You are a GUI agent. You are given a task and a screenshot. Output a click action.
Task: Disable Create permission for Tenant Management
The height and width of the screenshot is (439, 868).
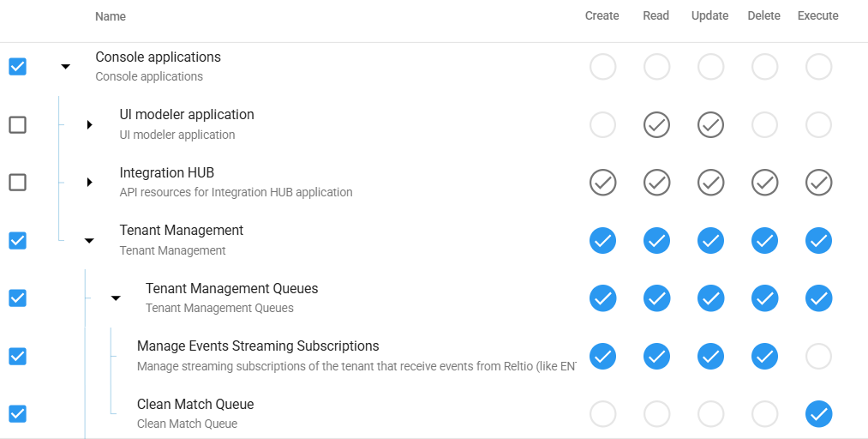pyautogui.click(x=602, y=241)
